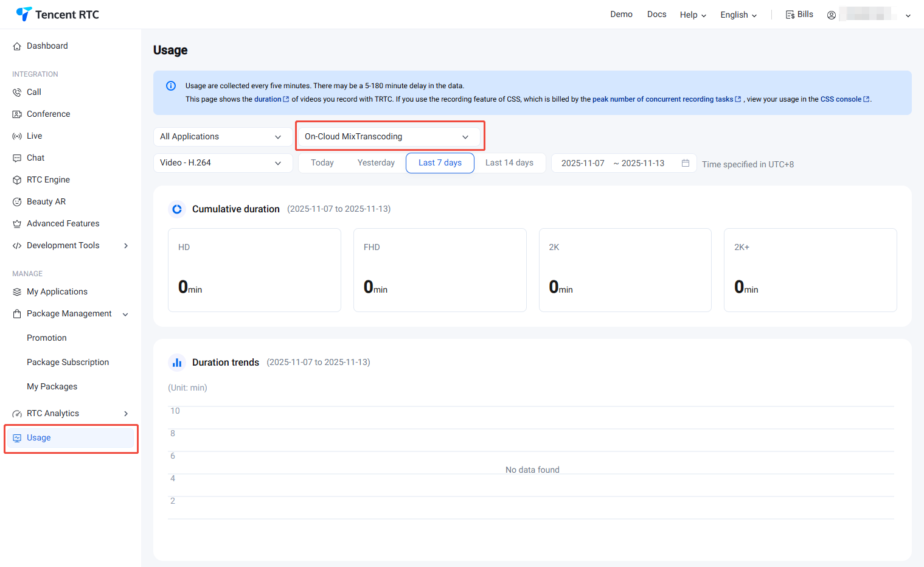Open the Help menu
Image resolution: width=924 pixels, height=567 pixels.
point(693,15)
